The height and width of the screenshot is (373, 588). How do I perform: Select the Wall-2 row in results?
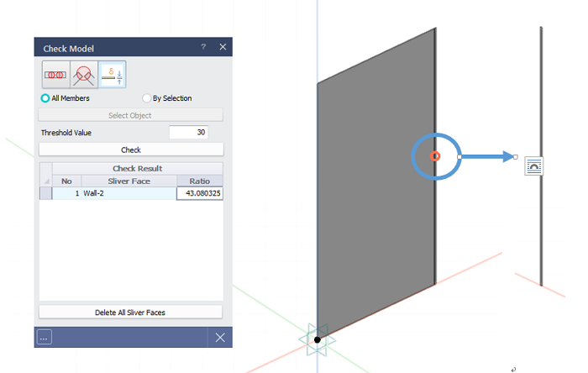128,193
